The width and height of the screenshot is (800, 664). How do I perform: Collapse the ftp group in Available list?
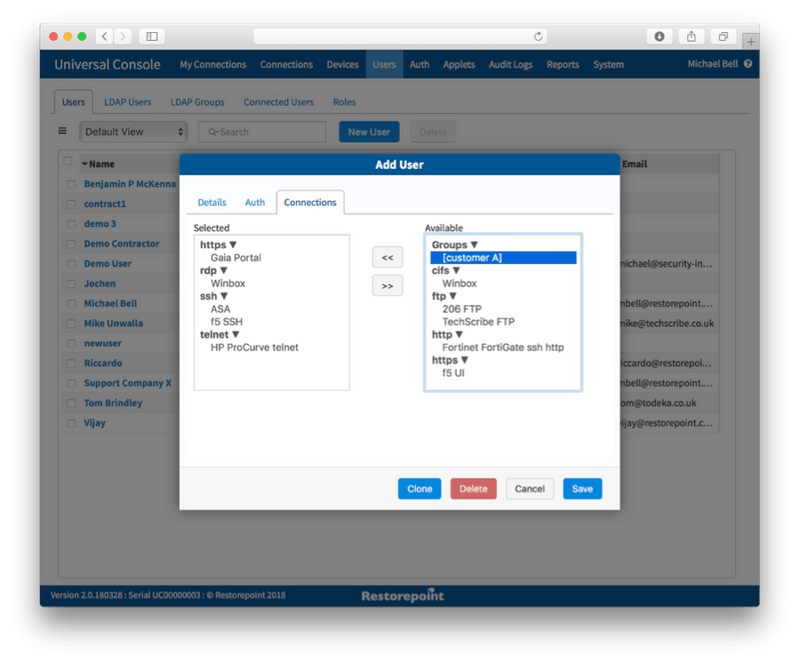pos(453,296)
